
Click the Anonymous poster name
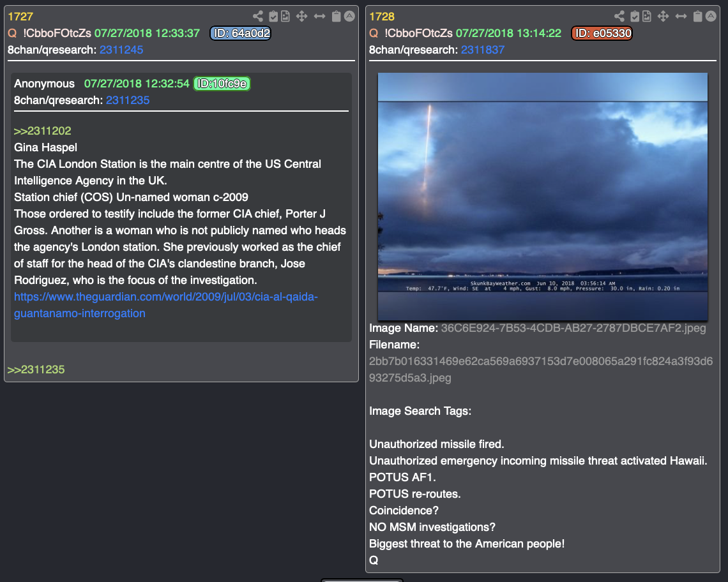point(44,84)
